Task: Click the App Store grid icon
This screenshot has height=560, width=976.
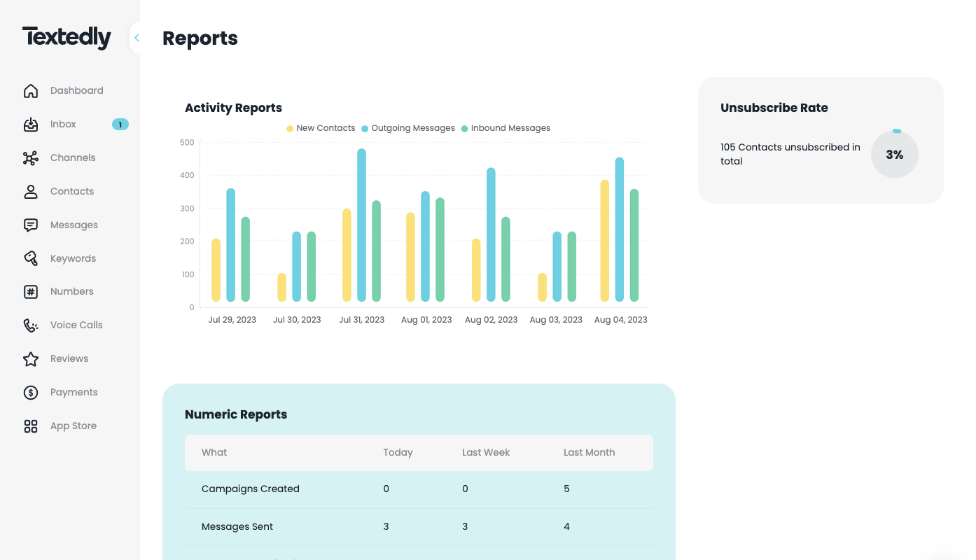Action: pyautogui.click(x=31, y=426)
